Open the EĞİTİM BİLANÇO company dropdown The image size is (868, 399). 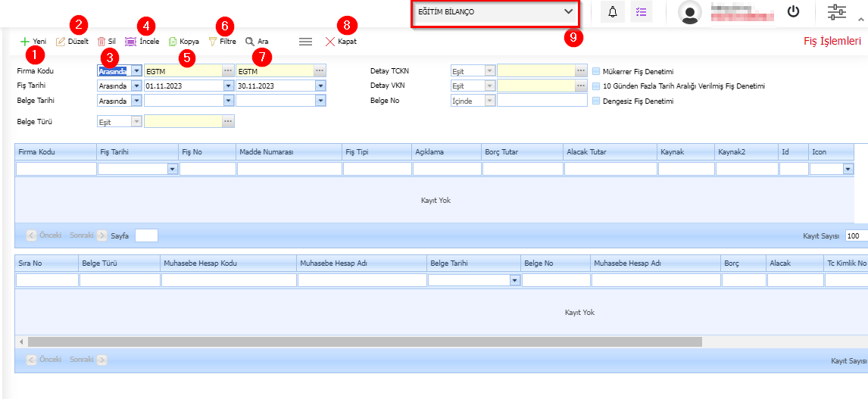pos(495,11)
